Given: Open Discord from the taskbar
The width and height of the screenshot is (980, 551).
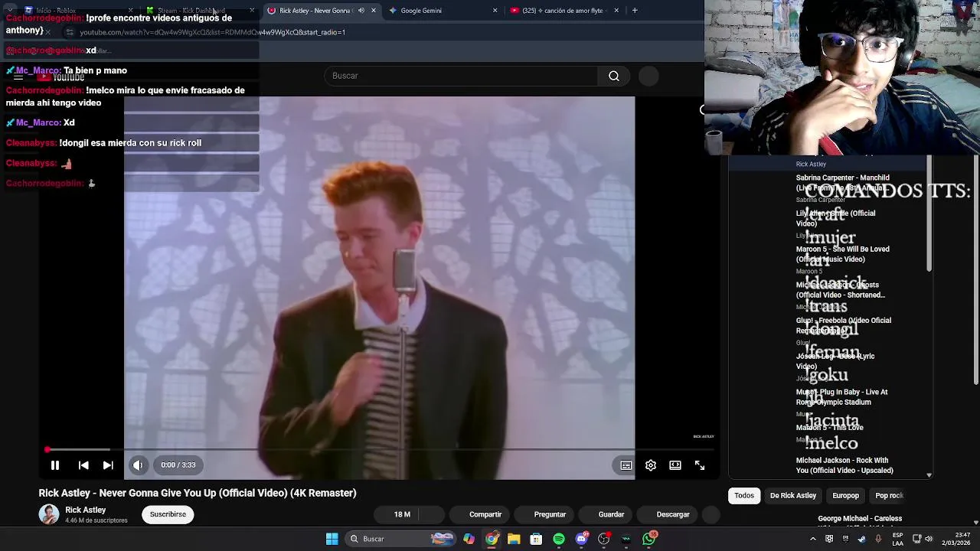Looking at the screenshot, I should coord(581,539).
